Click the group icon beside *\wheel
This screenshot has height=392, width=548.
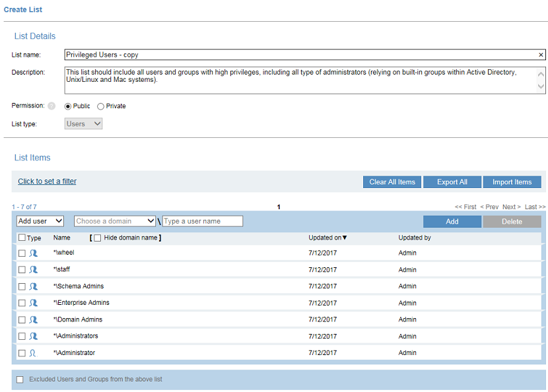(x=33, y=253)
